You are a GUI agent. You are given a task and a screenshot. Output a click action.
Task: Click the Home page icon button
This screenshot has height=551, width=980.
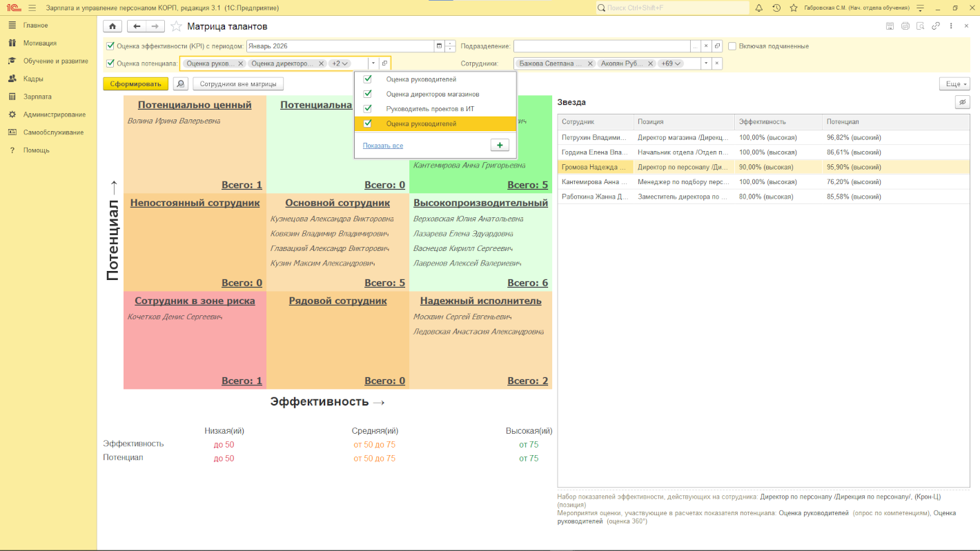click(112, 26)
